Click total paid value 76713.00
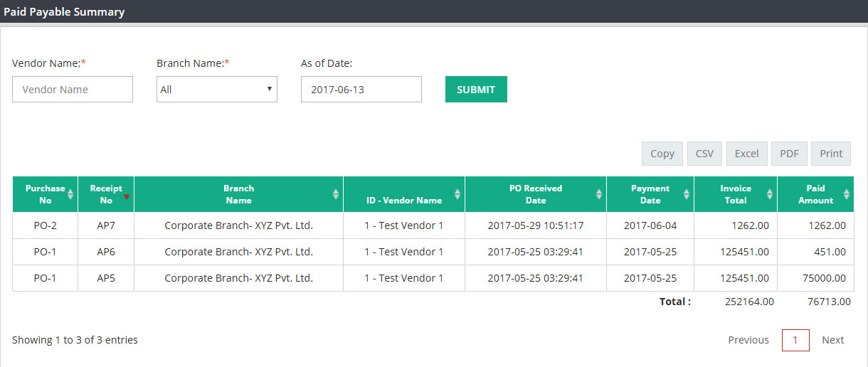The height and width of the screenshot is (367, 868). click(x=829, y=302)
